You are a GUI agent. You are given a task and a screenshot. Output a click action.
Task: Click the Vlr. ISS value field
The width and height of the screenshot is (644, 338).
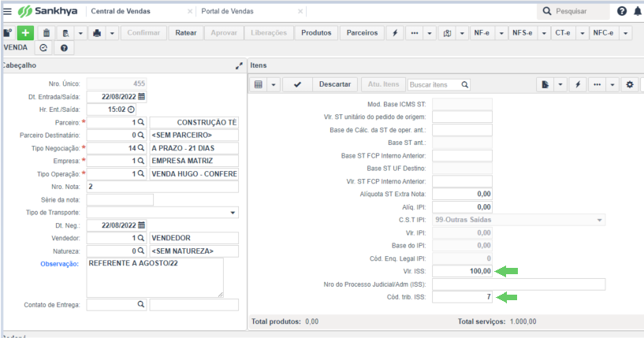pyautogui.click(x=462, y=271)
